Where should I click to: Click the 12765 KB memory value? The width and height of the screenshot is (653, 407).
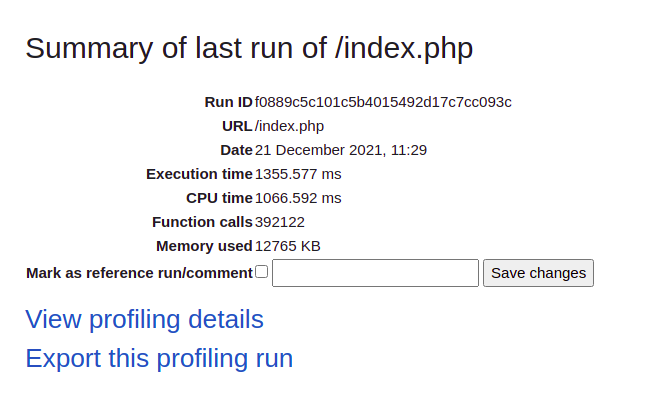tap(288, 246)
